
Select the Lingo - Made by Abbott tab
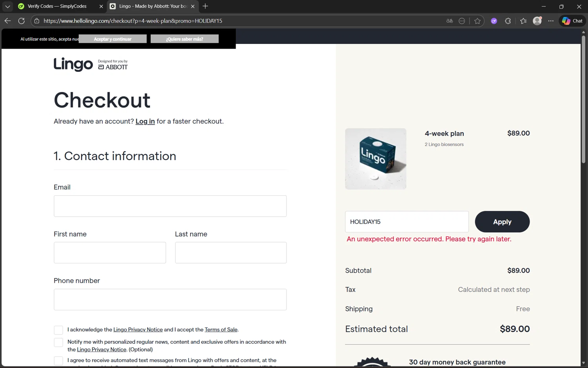pyautogui.click(x=153, y=6)
